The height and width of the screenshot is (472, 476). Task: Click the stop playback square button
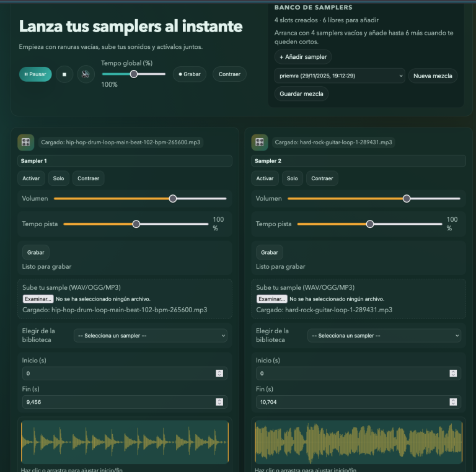(x=64, y=74)
